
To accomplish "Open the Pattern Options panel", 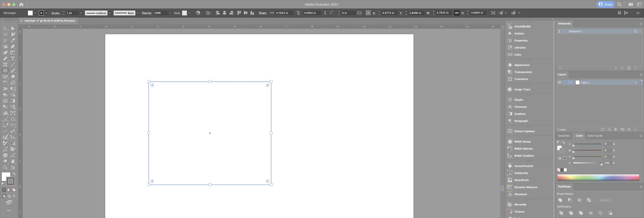I will click(x=524, y=131).
